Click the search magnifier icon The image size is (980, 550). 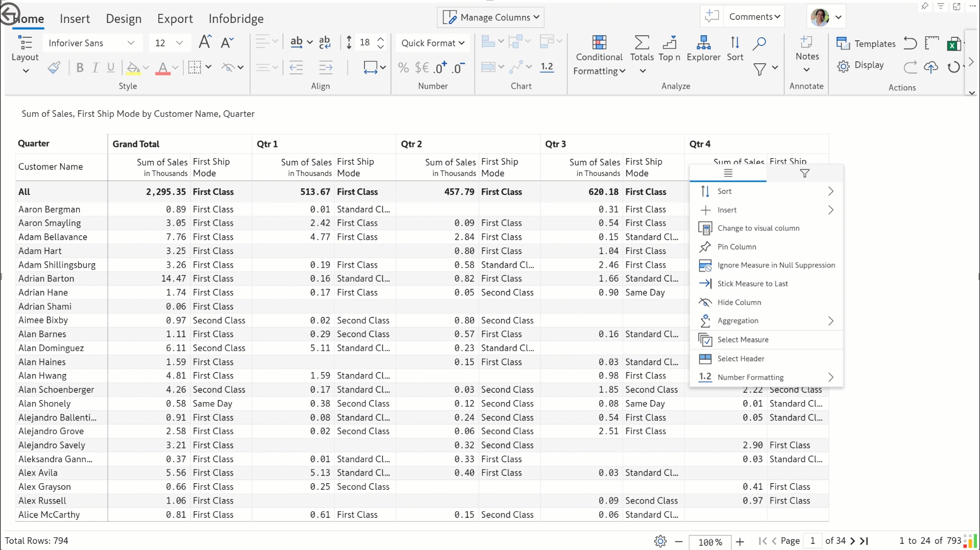pos(759,43)
